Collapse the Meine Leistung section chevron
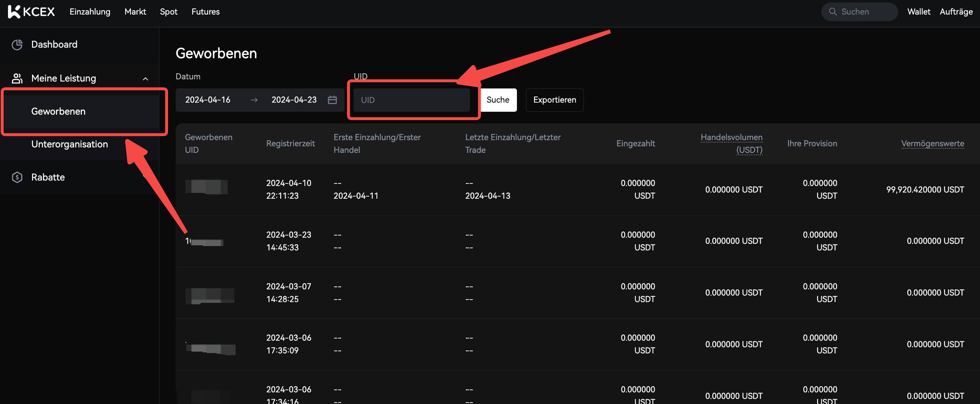Image resolution: width=980 pixels, height=404 pixels. pos(145,79)
